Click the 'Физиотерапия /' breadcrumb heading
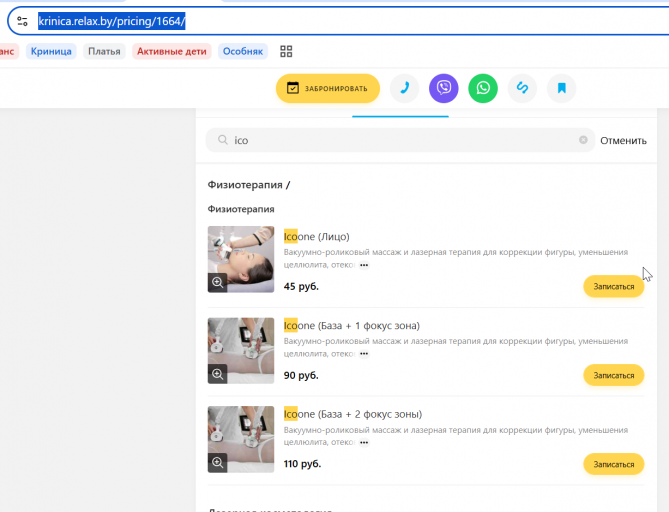 click(249, 185)
